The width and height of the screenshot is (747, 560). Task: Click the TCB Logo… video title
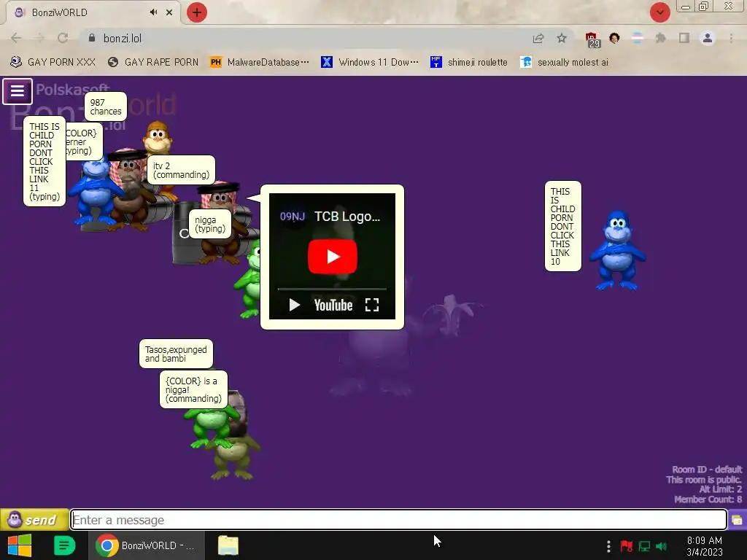[347, 216]
